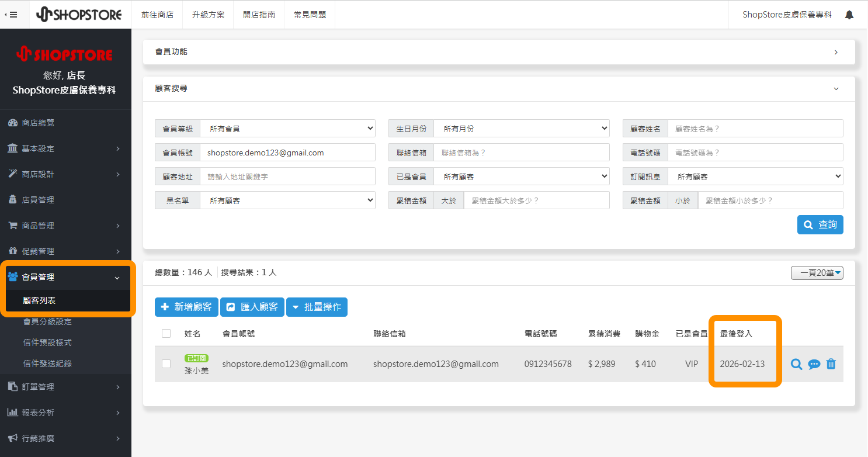Viewport: 868px width, 457px height.
Task: Click the 新增顧客 button
Action: point(186,307)
